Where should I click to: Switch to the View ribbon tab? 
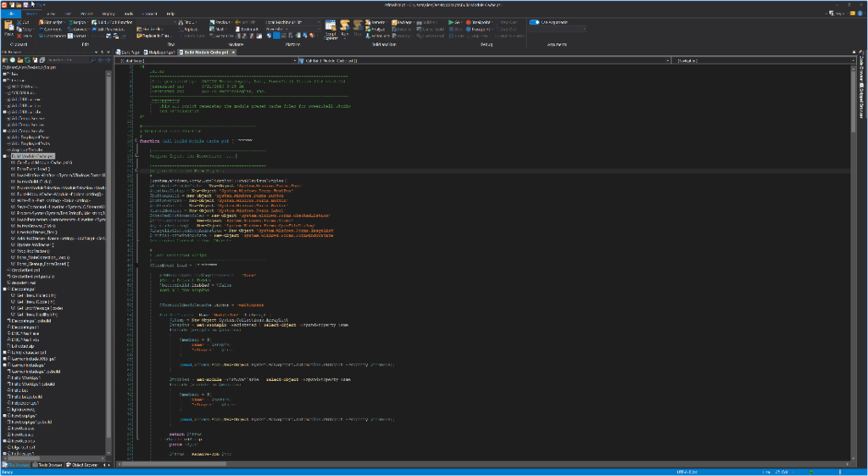[51, 14]
